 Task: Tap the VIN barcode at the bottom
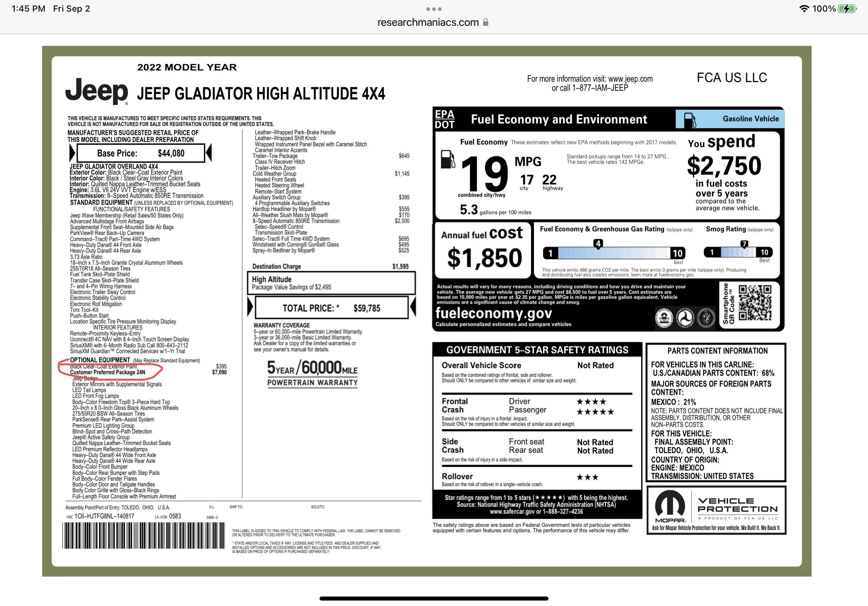coord(144,536)
